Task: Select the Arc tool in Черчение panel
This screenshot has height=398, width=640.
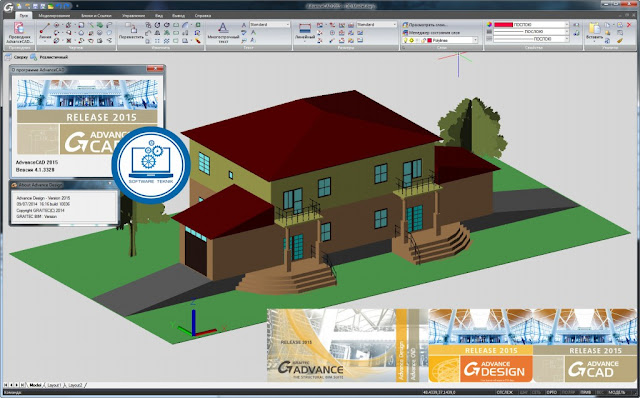Action: (x=56, y=33)
